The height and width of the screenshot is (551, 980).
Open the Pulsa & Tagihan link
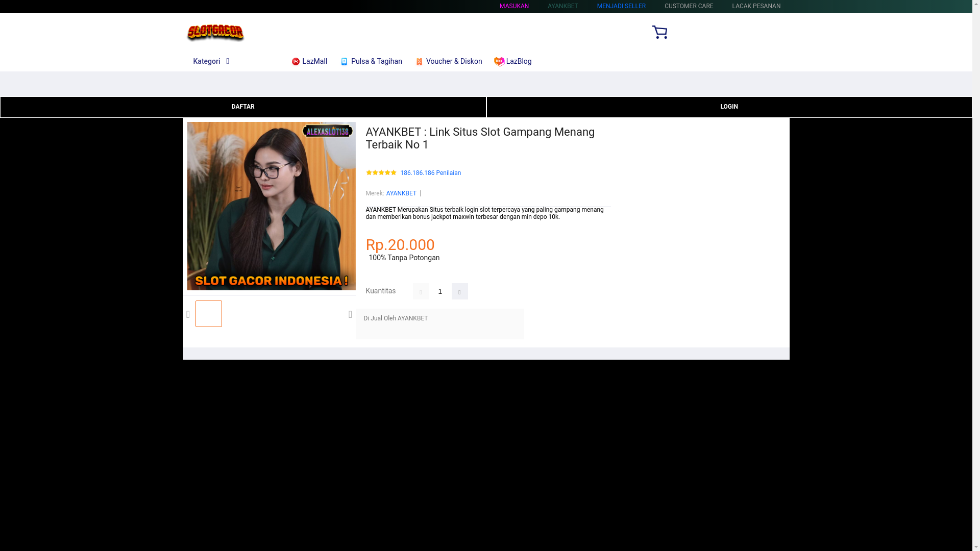377,61
